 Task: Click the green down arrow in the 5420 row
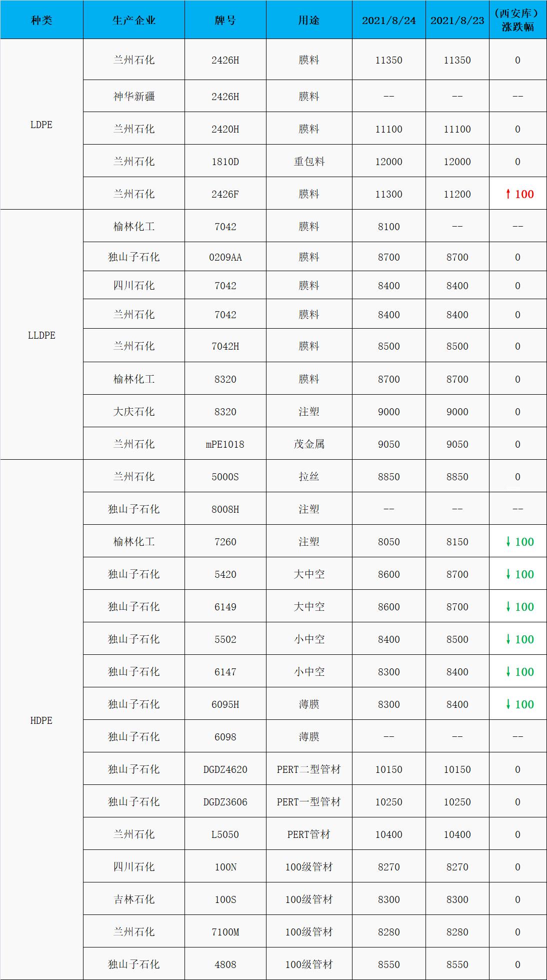(508, 574)
